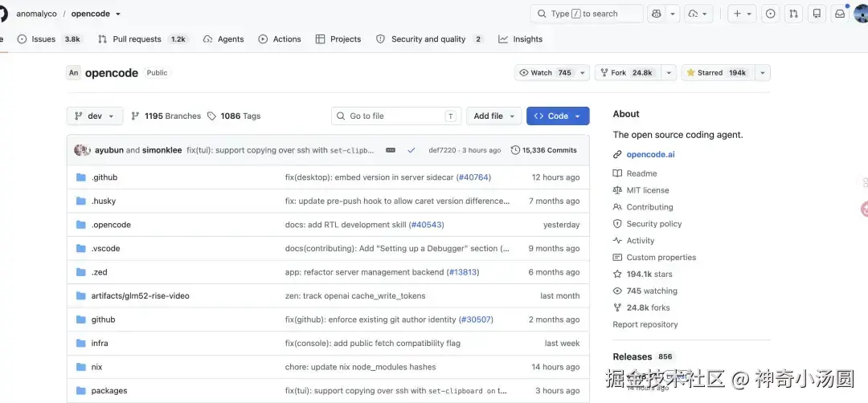868x403 pixels.
Task: Switch to the Agents tab
Action: pos(223,39)
